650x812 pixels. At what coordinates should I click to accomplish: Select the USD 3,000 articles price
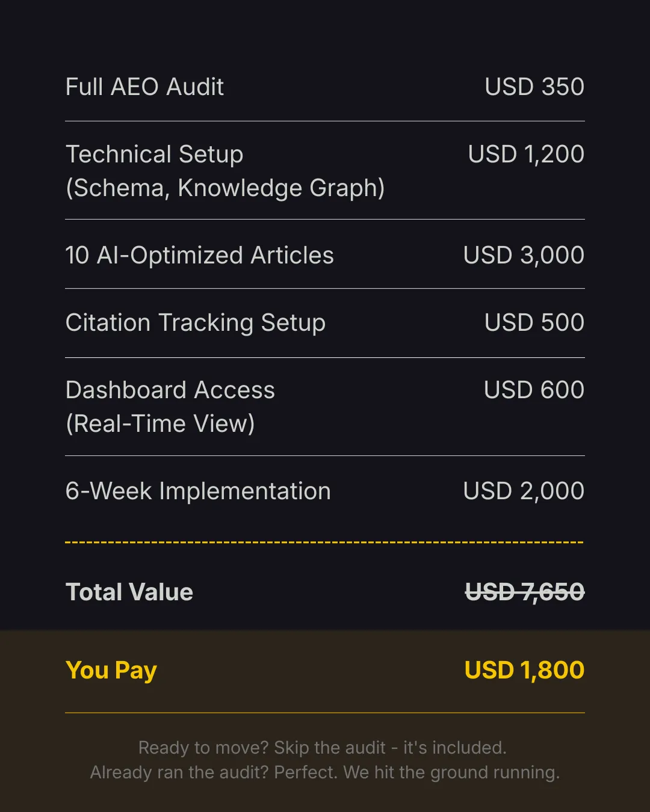[x=524, y=256]
